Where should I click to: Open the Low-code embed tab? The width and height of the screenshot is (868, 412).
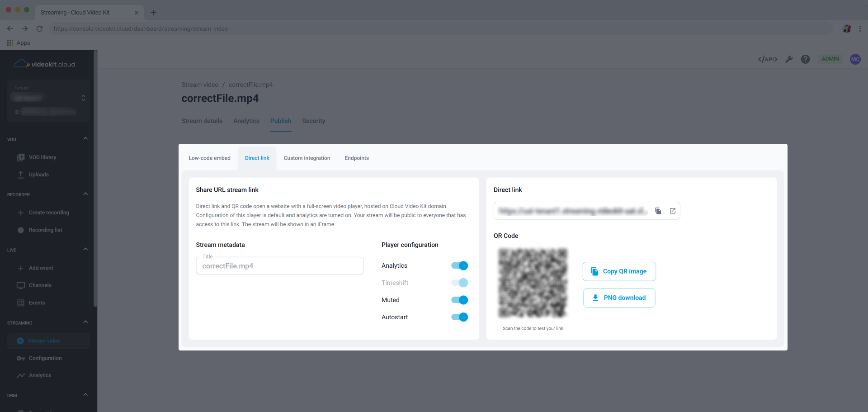tap(210, 158)
